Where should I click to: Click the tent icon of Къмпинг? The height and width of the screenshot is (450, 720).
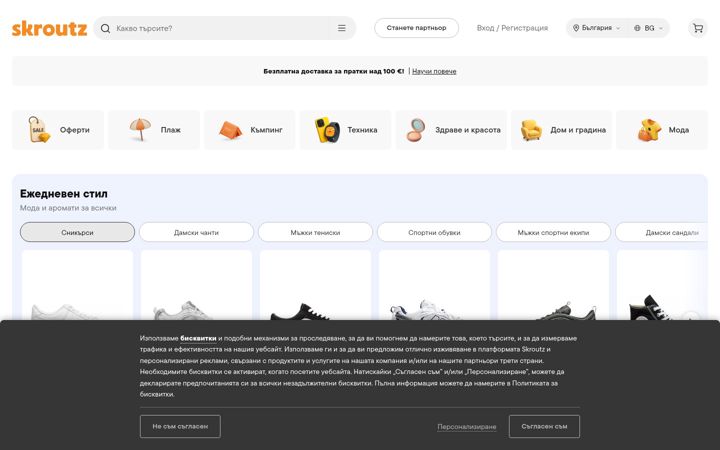click(231, 130)
